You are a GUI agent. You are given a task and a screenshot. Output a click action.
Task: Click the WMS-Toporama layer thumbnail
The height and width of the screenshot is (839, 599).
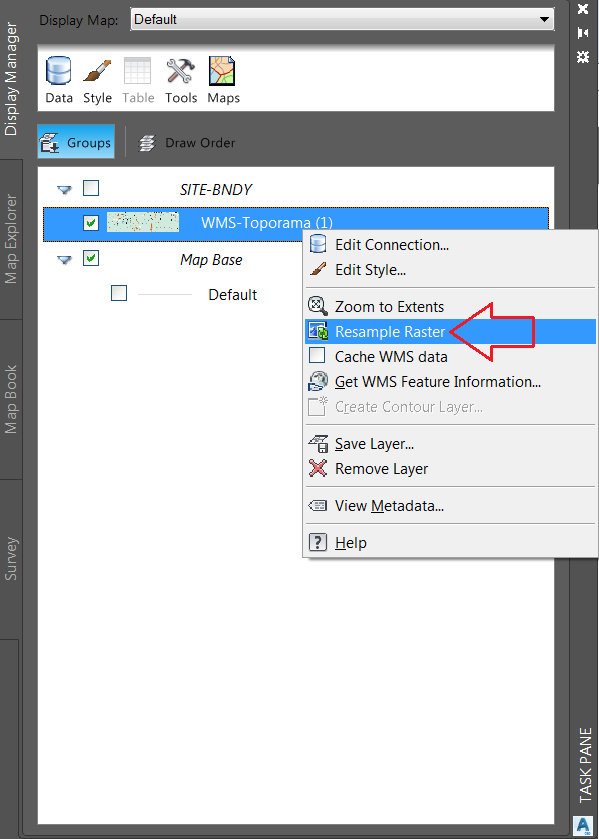pyautogui.click(x=142, y=222)
